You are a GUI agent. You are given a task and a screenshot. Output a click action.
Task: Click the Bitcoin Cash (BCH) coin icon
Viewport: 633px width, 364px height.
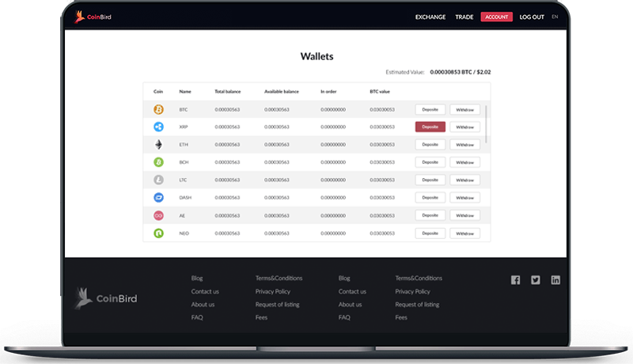pyautogui.click(x=158, y=162)
